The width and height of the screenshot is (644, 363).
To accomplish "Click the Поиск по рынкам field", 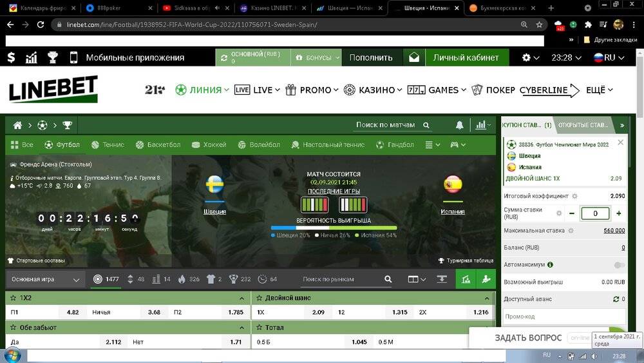I will pyautogui.click(x=342, y=279).
